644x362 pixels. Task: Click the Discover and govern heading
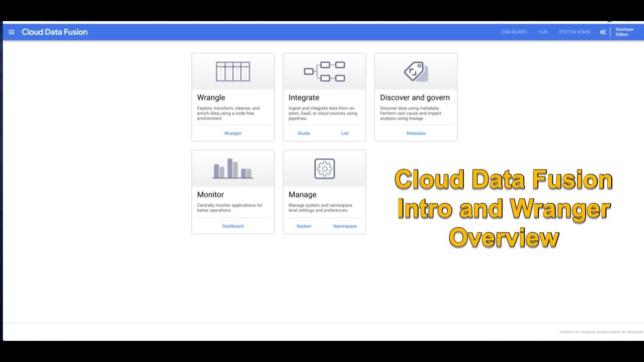[415, 98]
